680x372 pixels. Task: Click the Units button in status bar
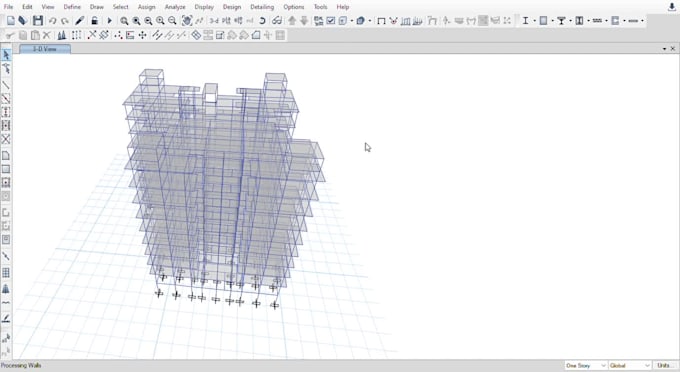coord(666,365)
